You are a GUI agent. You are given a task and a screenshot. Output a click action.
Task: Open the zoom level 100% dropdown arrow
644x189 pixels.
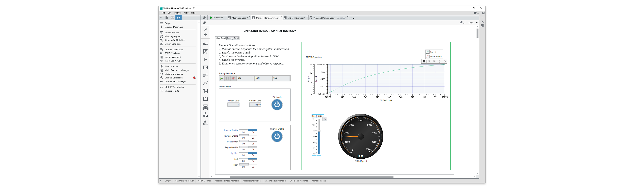click(477, 23)
